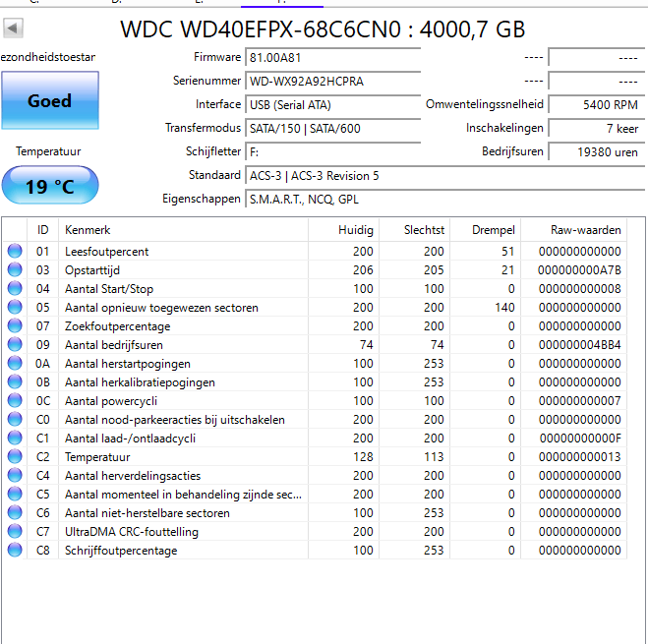Screen dimensions: 648x644
Task: Select the Aantal powercycli attribute name
Action: point(111,401)
